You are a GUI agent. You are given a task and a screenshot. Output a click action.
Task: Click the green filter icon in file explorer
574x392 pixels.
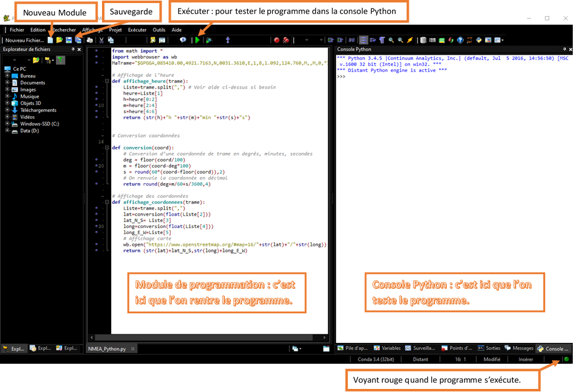point(61,60)
